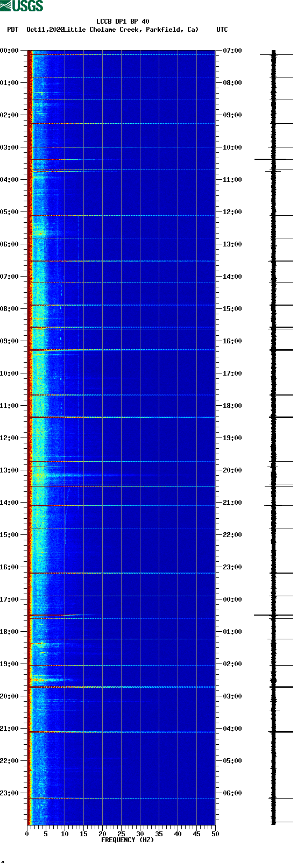
Task: Click the 08:00 label on PDT axis
Action: coord(10,309)
